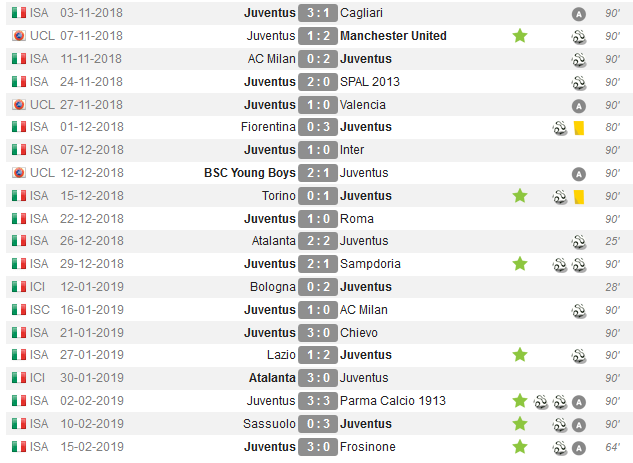633x463 pixels.
Task: Click the star icon in the Sampdoria match row
Action: (x=520, y=264)
